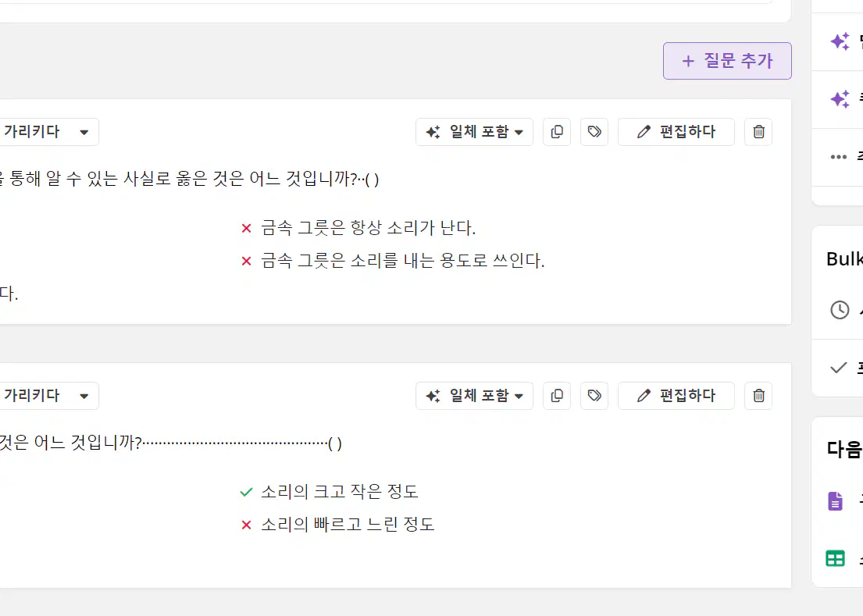Duplicate the first question with copy icon
The image size is (863, 616).
pyautogui.click(x=556, y=132)
